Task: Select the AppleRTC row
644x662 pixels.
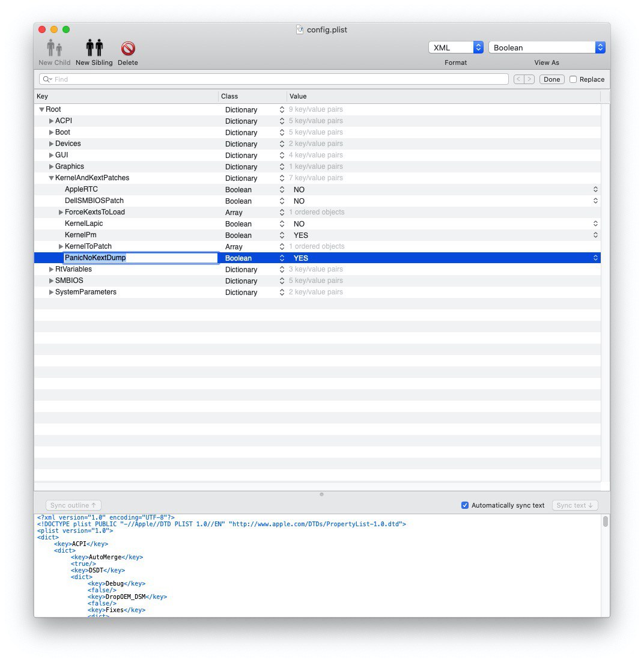Action: click(x=317, y=189)
